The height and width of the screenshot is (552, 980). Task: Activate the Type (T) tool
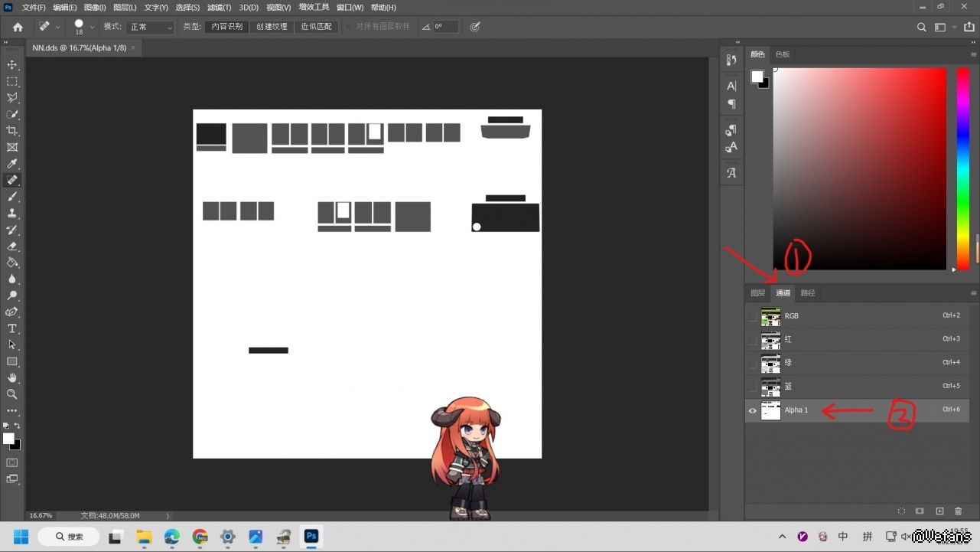pyautogui.click(x=12, y=328)
